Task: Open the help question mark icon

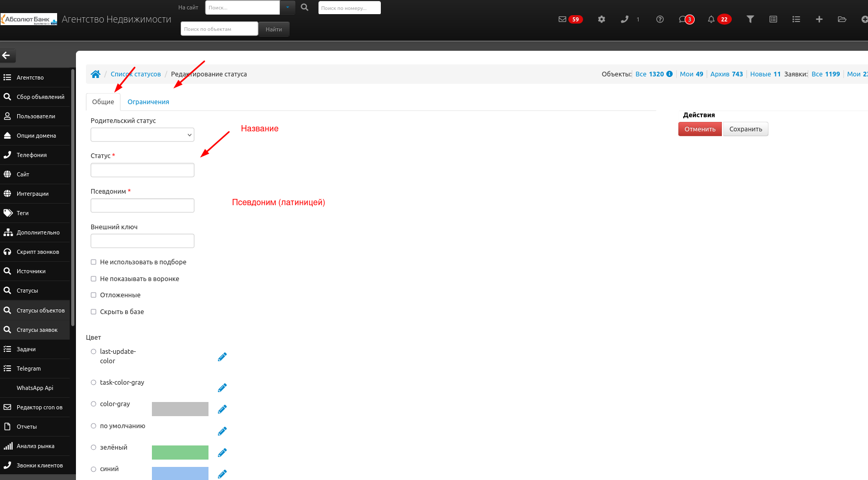Action: click(660, 19)
